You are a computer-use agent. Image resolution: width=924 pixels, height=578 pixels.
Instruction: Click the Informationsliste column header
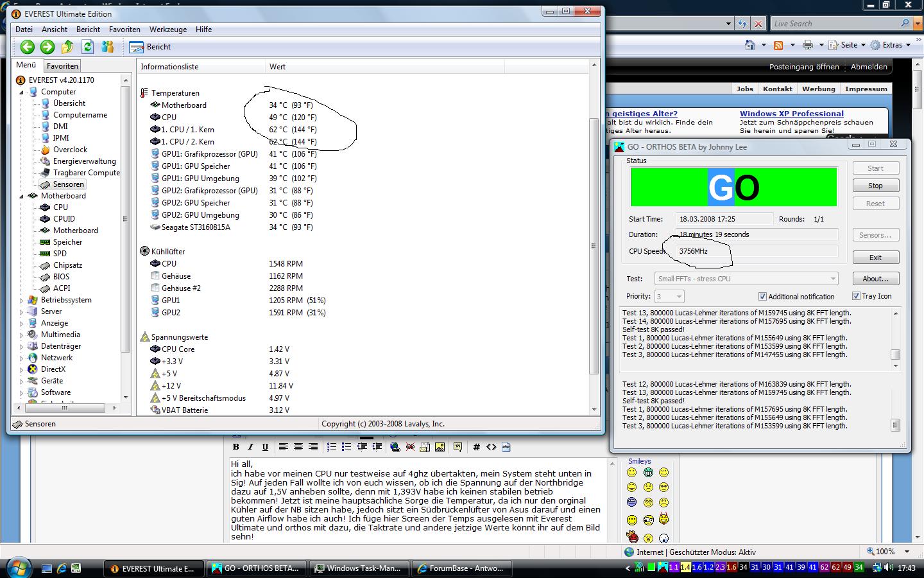[201, 67]
